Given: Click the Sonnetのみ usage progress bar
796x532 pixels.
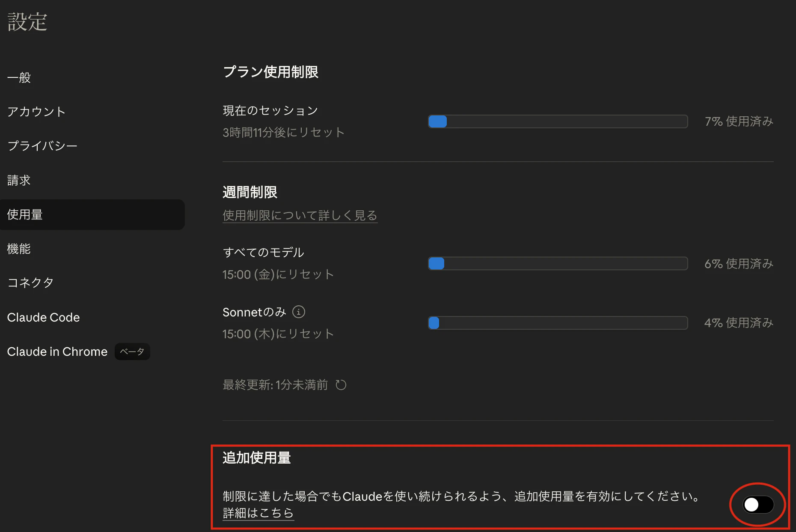Looking at the screenshot, I should coord(558,323).
